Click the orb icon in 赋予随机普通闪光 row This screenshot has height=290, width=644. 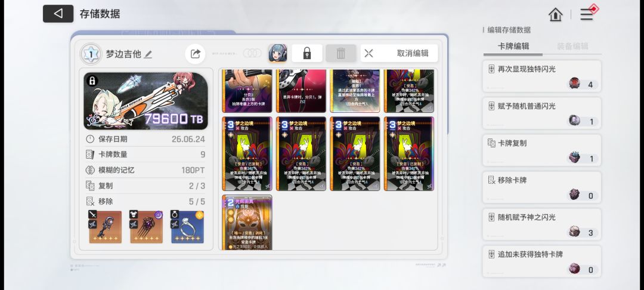[575, 121]
